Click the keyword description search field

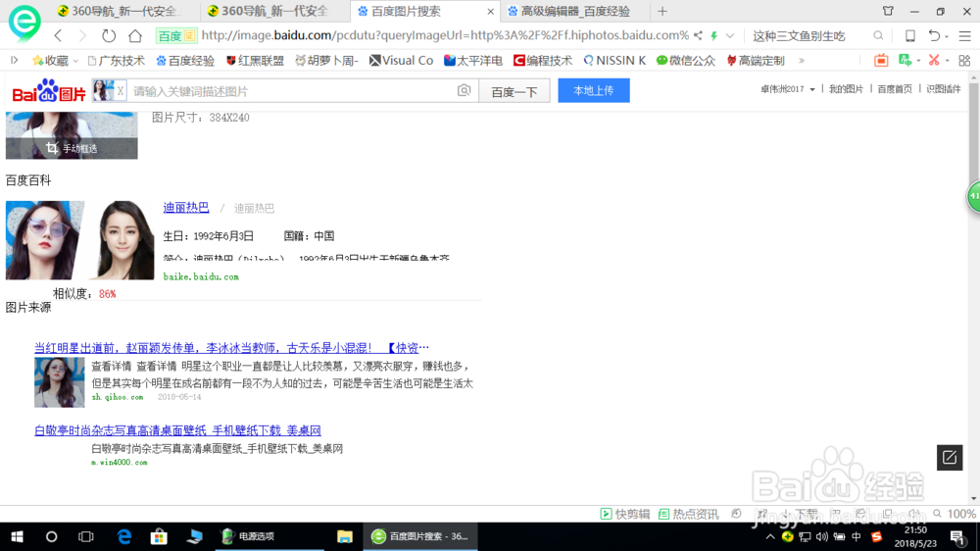tap(292, 91)
